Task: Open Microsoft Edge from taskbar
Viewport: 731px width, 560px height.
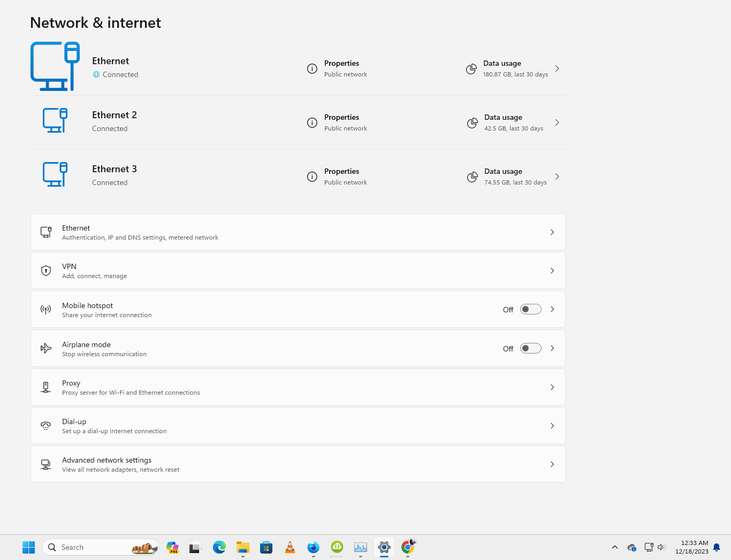Action: click(219, 547)
